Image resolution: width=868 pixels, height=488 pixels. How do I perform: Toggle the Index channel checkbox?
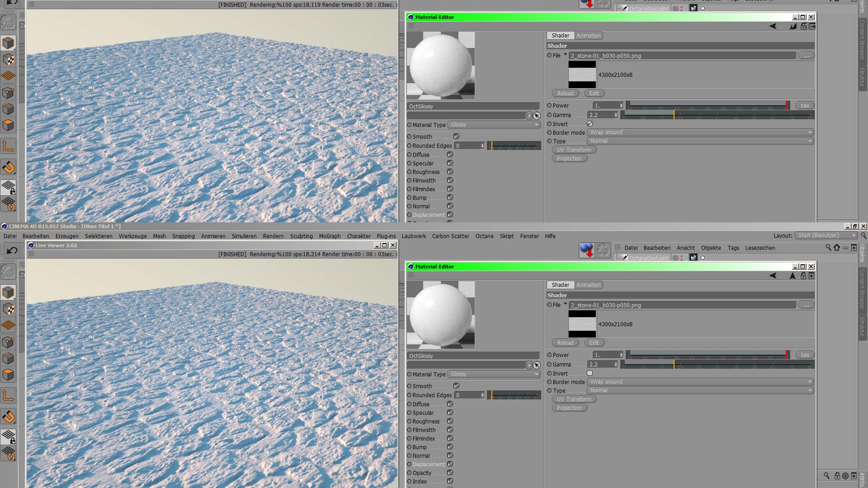pos(450,481)
